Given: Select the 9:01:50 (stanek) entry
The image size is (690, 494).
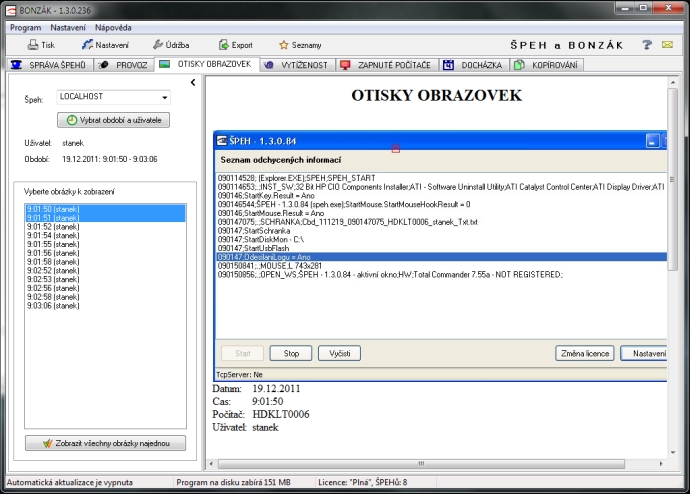Looking at the screenshot, I should click(105, 209).
